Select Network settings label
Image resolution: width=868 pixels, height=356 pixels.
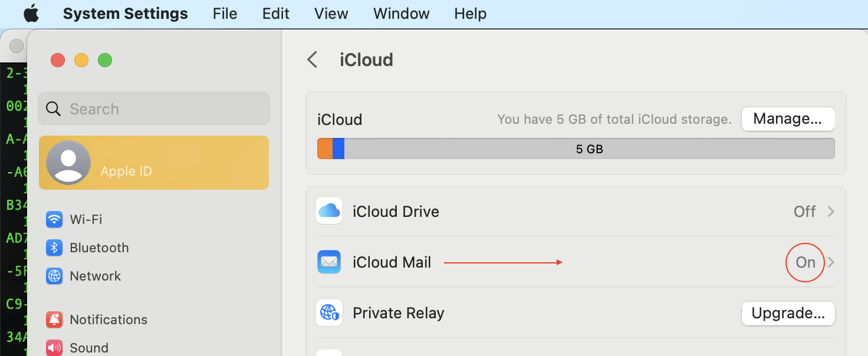click(96, 276)
